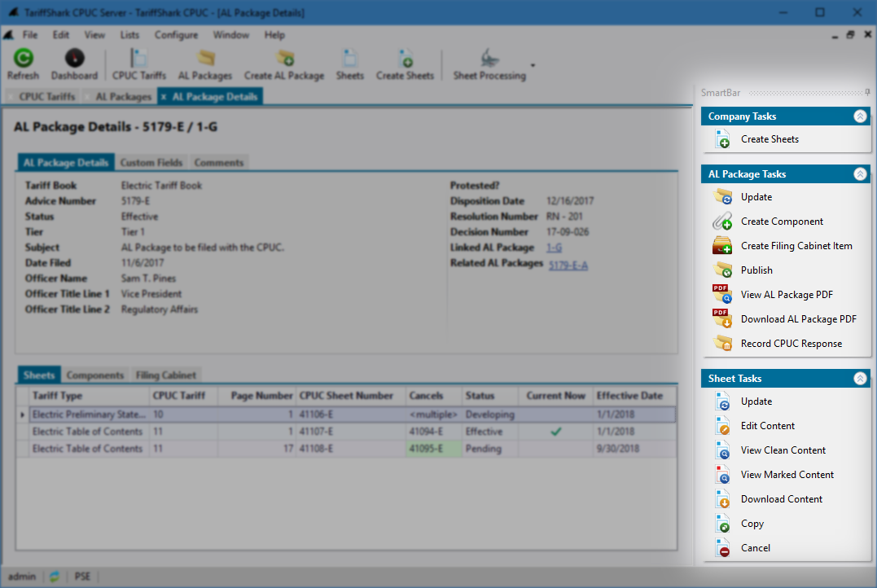The image size is (877, 588).
Task: Click the Copy sheet icon
Action: coord(722,524)
